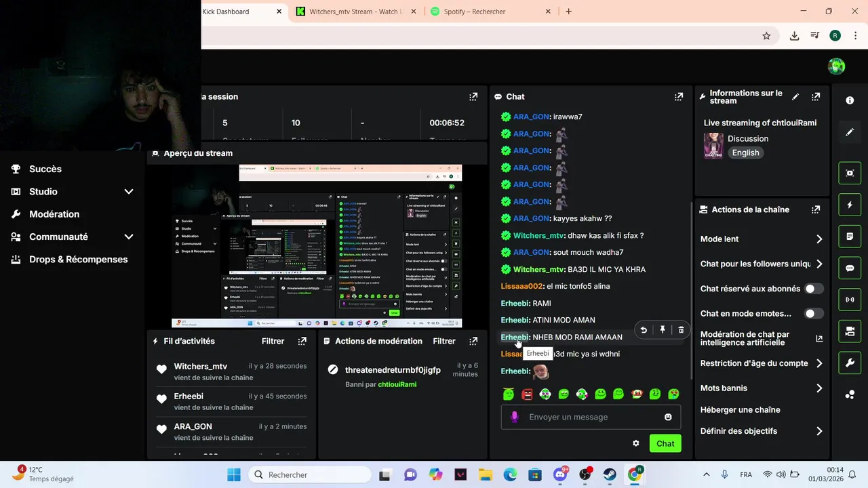Open Définir des objectifs arrow
The image size is (868, 488).
pyautogui.click(x=819, y=431)
